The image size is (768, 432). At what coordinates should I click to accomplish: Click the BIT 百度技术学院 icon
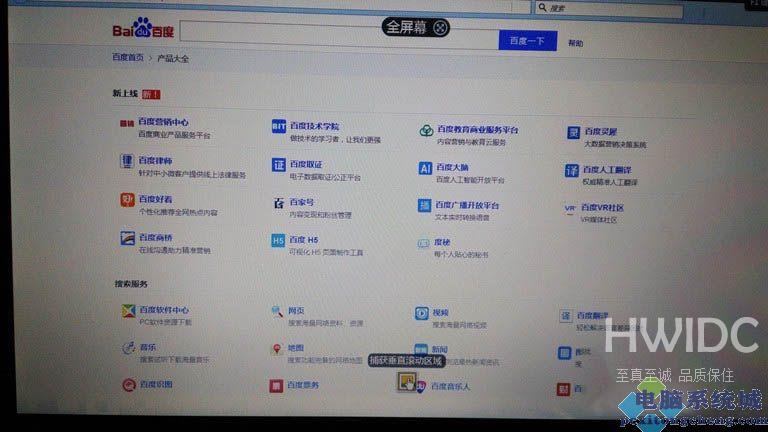pyautogui.click(x=279, y=126)
